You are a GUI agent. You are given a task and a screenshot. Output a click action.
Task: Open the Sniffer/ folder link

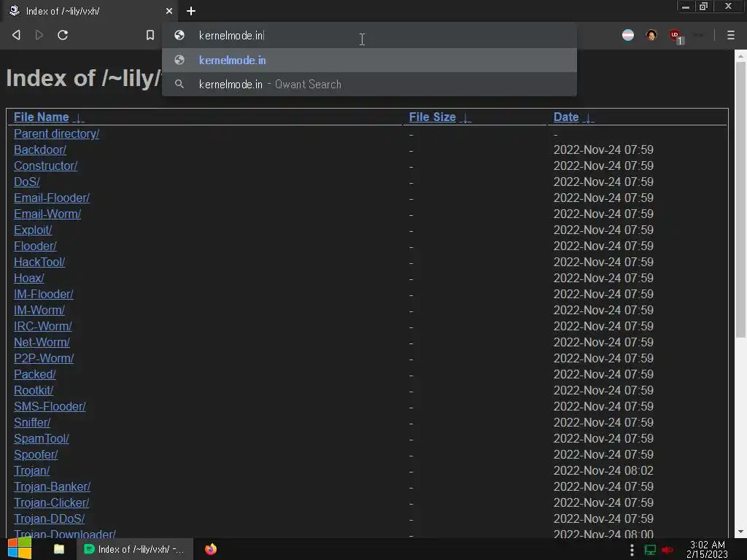pyautogui.click(x=32, y=422)
